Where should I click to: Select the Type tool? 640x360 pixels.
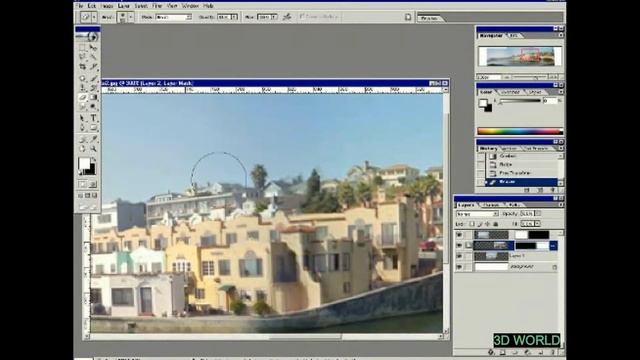93,118
